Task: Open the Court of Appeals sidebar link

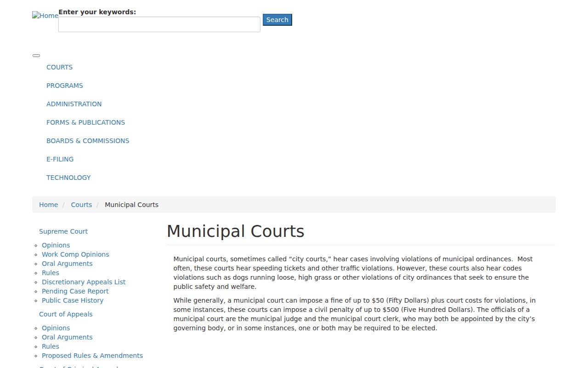Action: 66,314
